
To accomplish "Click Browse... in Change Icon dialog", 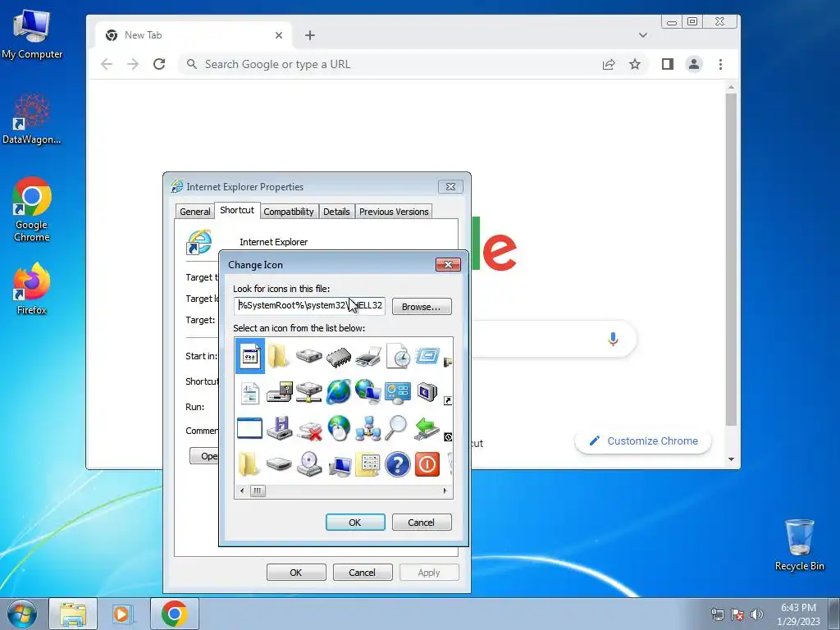I will point(422,307).
